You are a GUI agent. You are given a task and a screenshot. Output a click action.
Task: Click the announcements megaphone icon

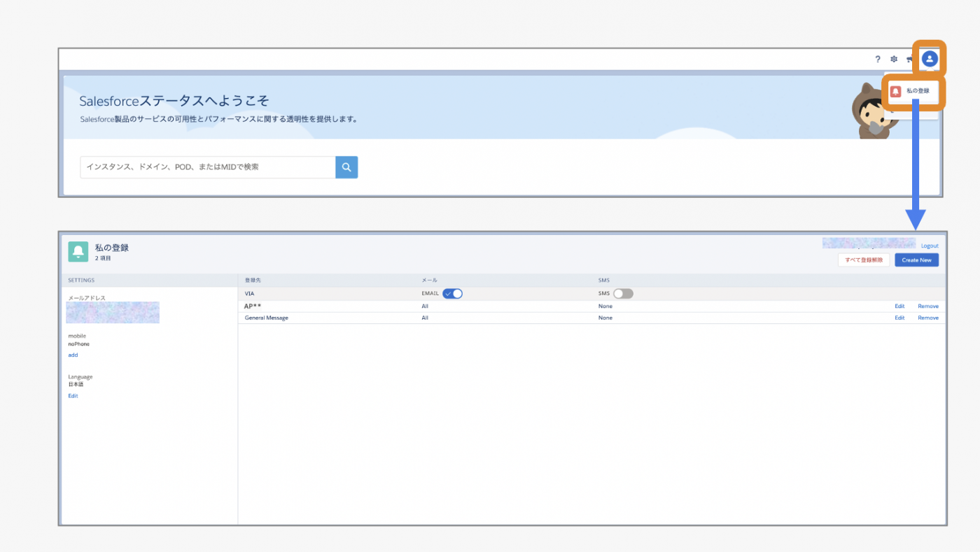909,59
